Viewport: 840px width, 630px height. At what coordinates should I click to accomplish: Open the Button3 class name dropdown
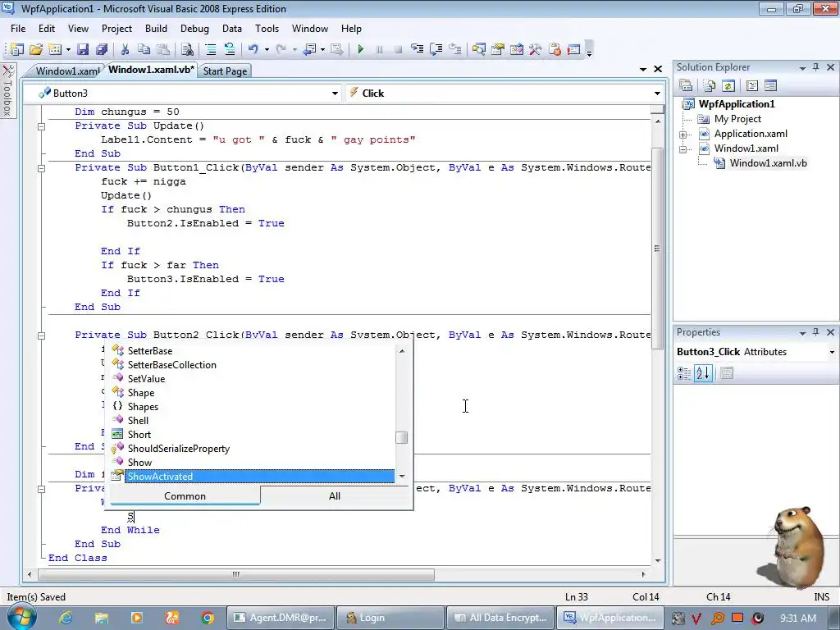pyautogui.click(x=335, y=94)
